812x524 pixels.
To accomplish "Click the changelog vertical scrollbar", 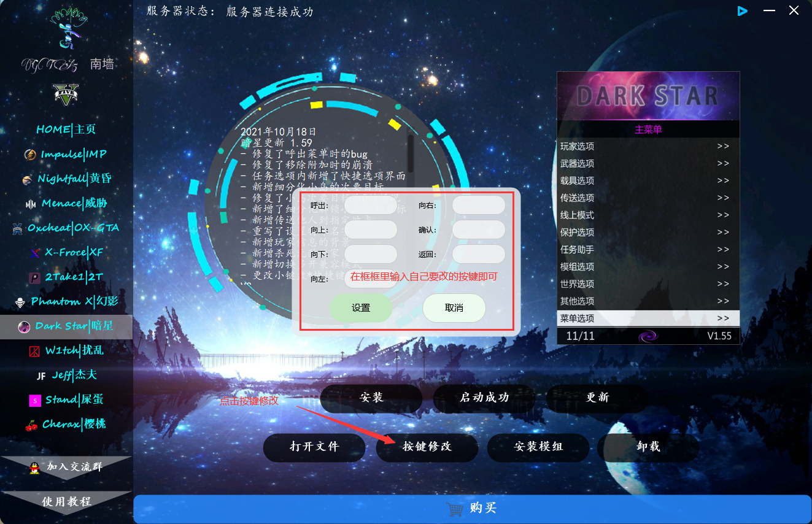I will pyautogui.click(x=411, y=153).
